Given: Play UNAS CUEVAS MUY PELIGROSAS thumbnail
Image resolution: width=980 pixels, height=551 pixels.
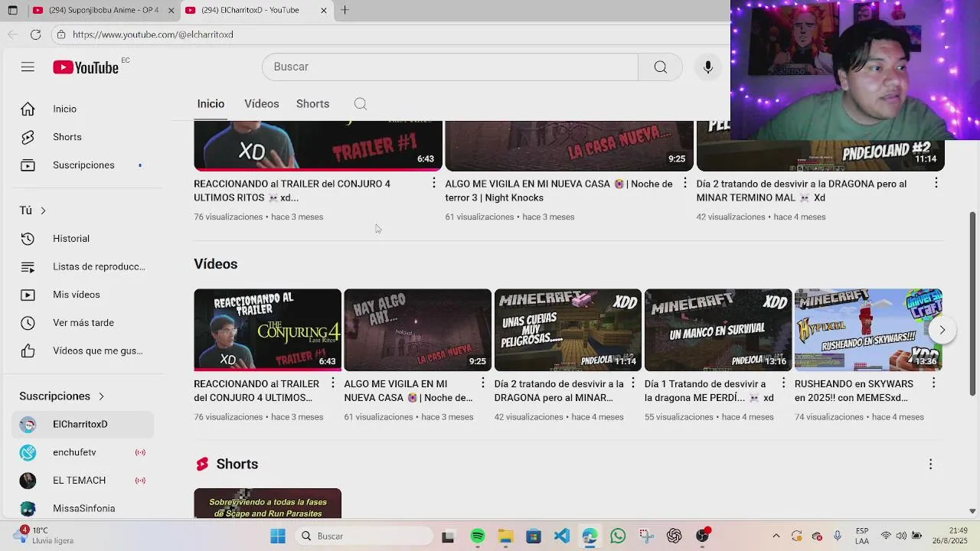Looking at the screenshot, I should point(567,330).
